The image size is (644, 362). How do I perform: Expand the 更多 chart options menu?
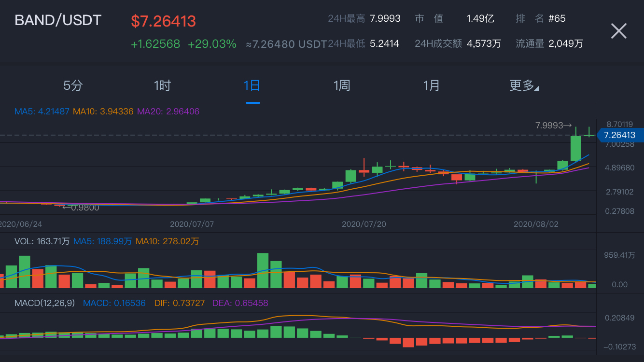tap(524, 85)
